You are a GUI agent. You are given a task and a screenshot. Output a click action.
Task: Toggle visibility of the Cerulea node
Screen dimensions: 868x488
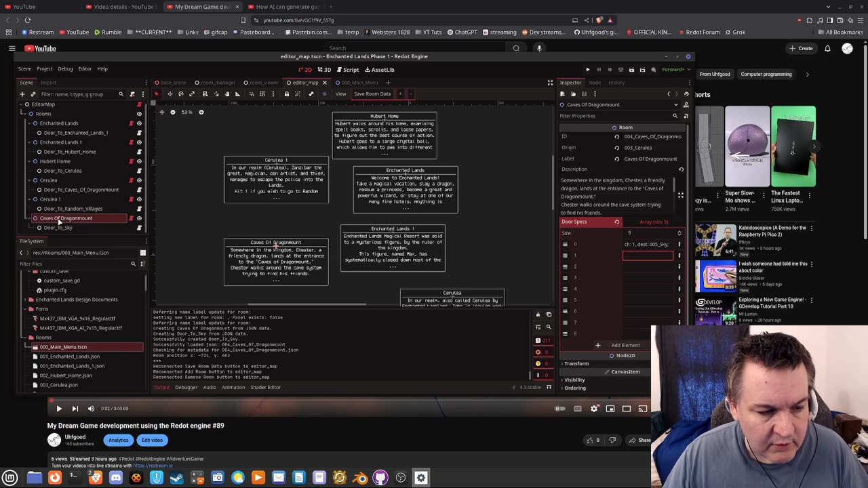140,180
